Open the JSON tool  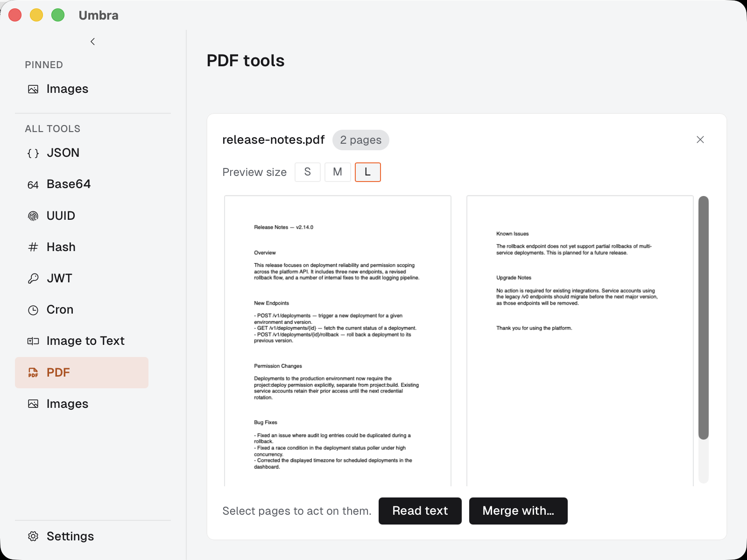pyautogui.click(x=63, y=153)
